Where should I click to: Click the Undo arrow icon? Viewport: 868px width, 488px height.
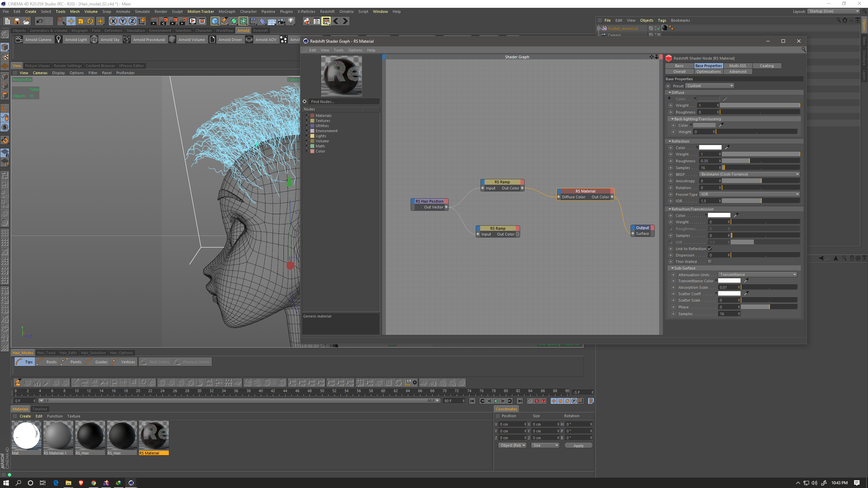coord(39,21)
